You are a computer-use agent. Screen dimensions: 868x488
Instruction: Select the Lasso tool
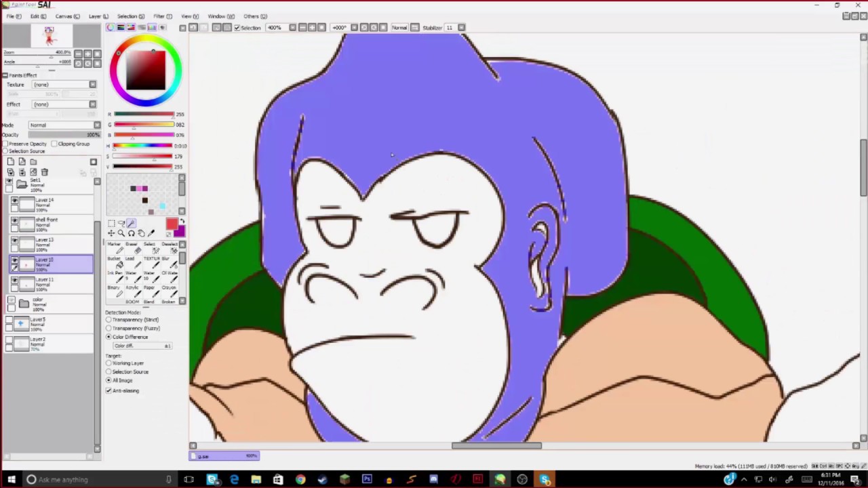[121, 224]
